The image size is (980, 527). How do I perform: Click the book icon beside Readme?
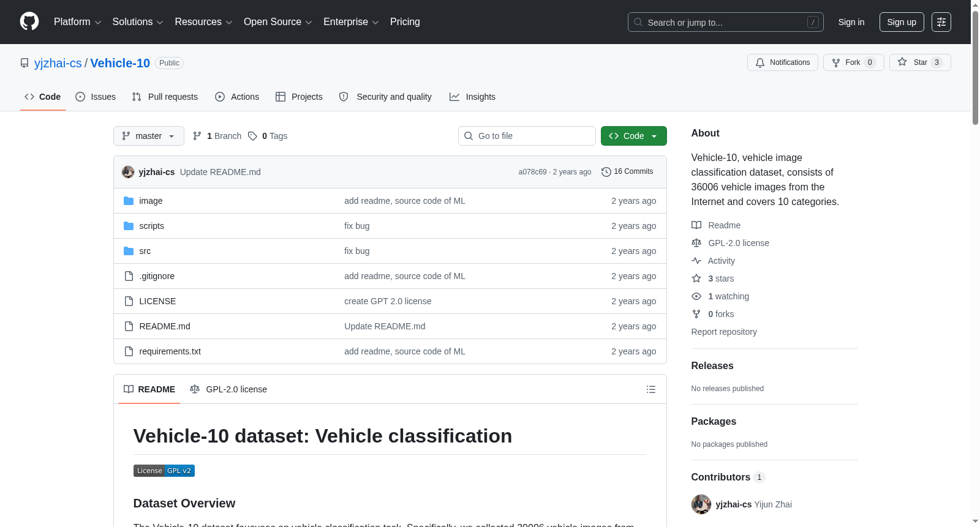[x=696, y=225]
